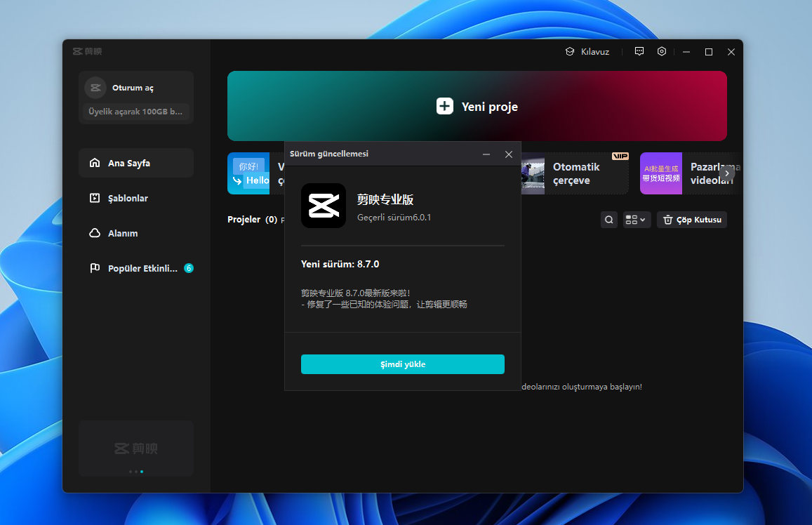Open the Çöp Kutusu trash bin
Viewport: 812px width, 525px height.
click(691, 220)
